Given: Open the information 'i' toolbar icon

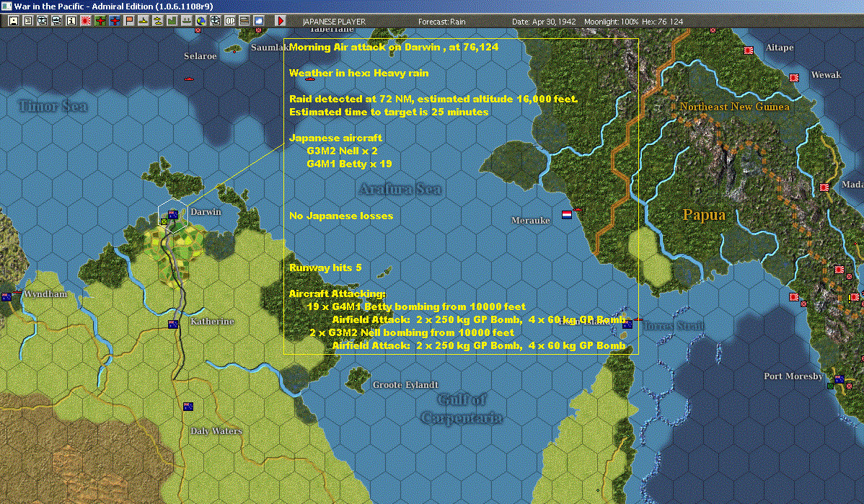Looking at the screenshot, I should pyautogui.click(x=71, y=21).
